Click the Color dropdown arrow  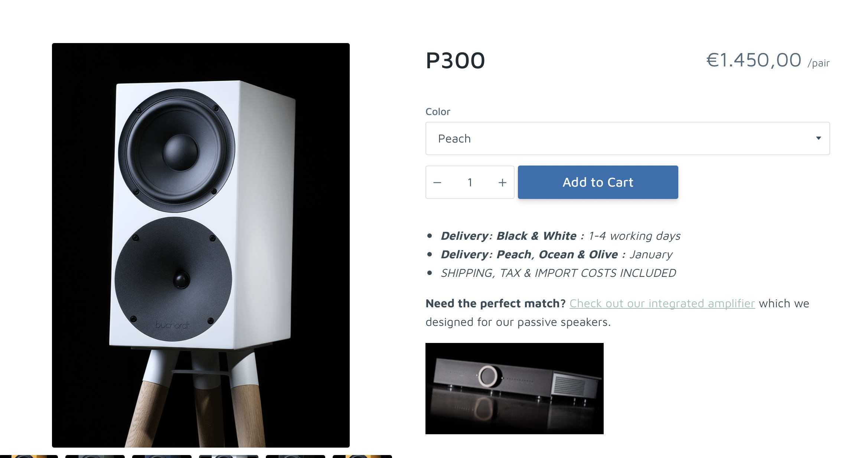(818, 138)
